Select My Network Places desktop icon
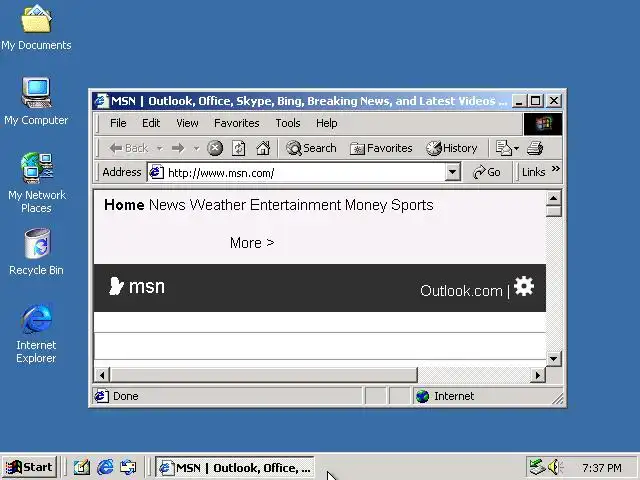Image resolution: width=640 pixels, height=480 pixels. (x=37, y=183)
